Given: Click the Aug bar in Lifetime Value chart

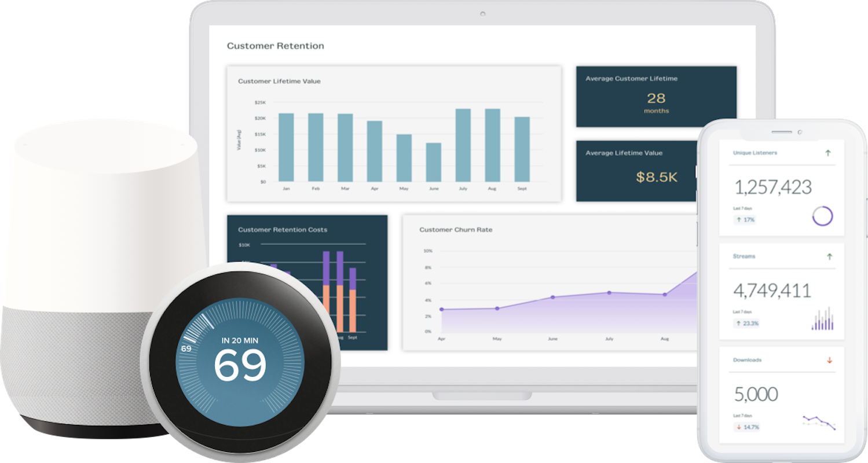Looking at the screenshot, I should tap(493, 145).
